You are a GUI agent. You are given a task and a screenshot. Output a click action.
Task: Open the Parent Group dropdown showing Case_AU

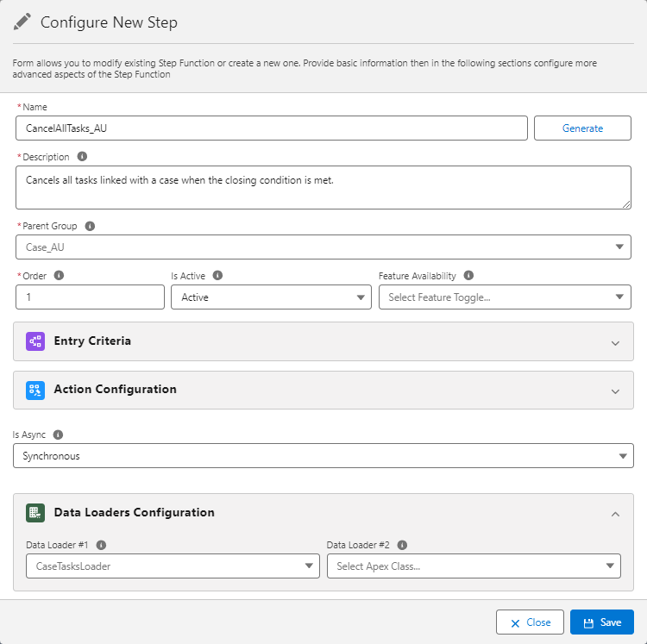pyautogui.click(x=323, y=247)
